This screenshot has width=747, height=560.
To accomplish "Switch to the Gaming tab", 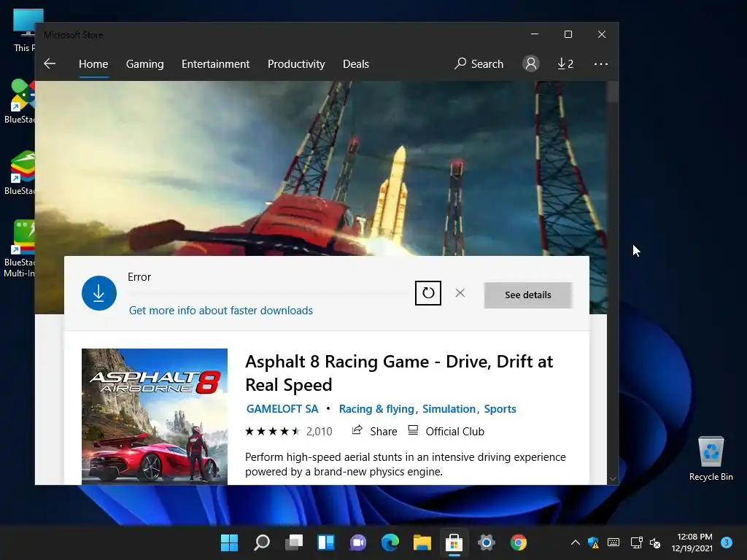I will coord(145,64).
